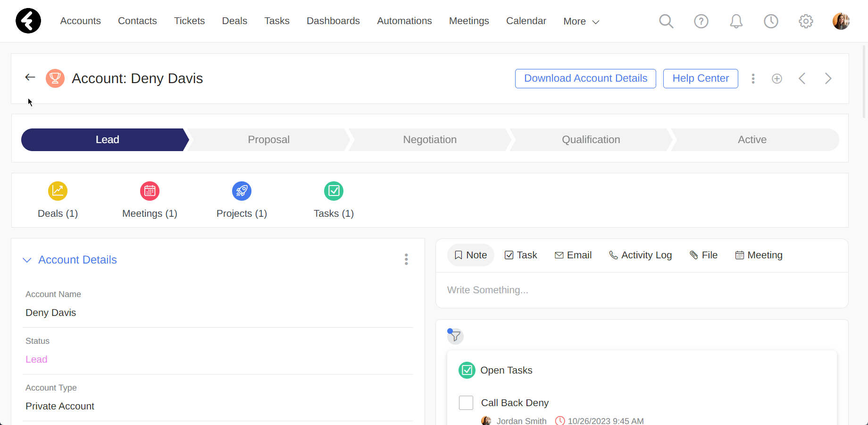Open the recent history clock icon
The height and width of the screenshot is (425, 868).
771,21
